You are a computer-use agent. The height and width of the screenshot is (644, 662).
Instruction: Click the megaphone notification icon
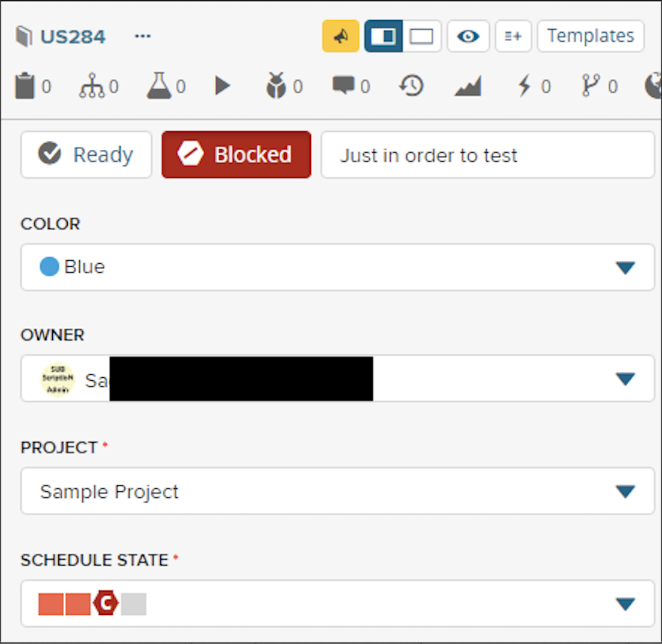pyautogui.click(x=341, y=36)
